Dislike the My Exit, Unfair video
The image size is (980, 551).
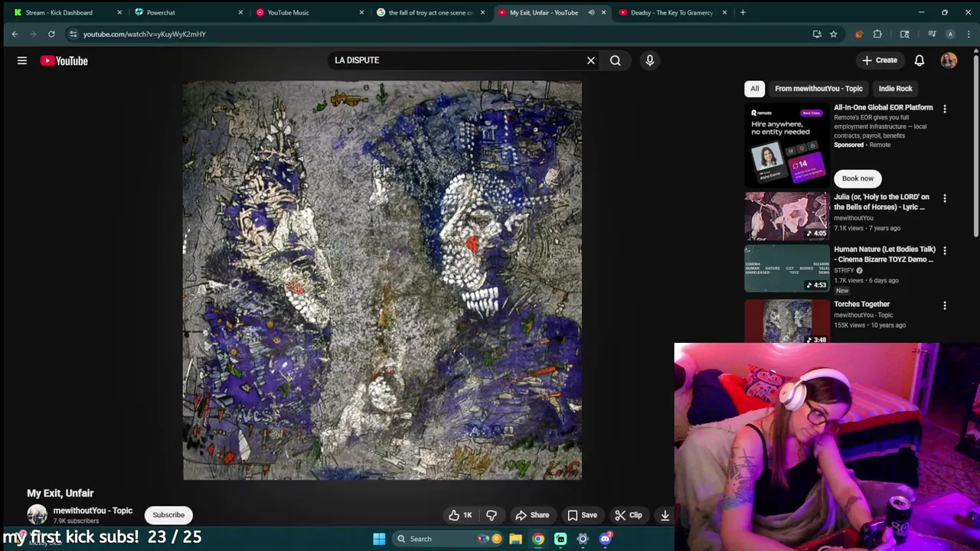[492, 515]
